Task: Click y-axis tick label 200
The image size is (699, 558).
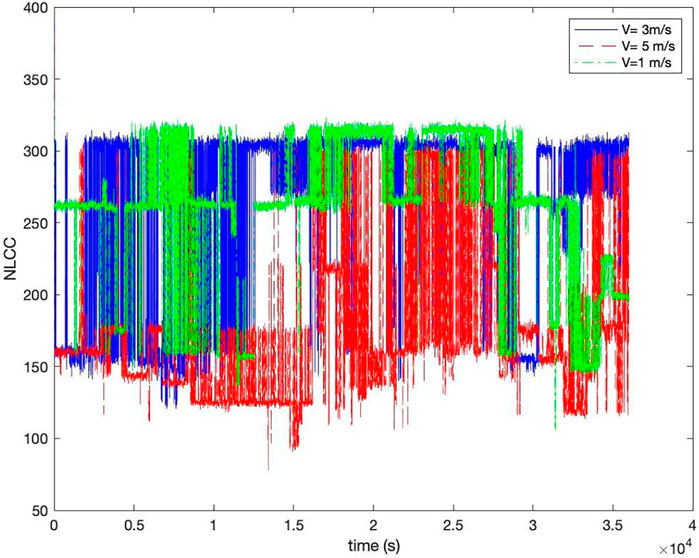Action: (x=35, y=295)
